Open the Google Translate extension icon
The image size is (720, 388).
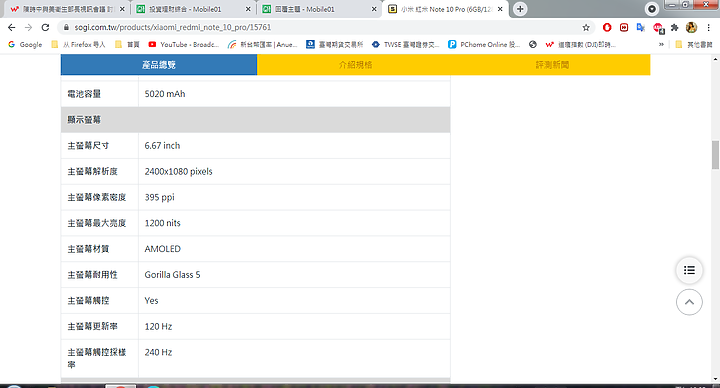coord(641,28)
